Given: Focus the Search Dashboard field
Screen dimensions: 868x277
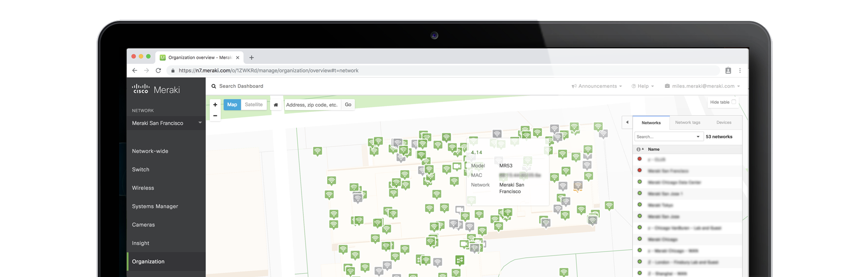Looking at the screenshot, I should (x=241, y=86).
